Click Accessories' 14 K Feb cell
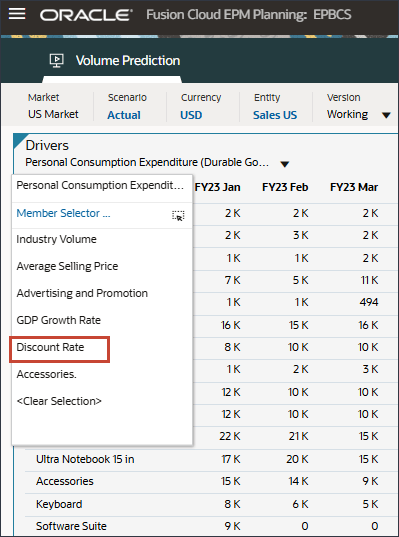The height and width of the screenshot is (537, 399). click(x=298, y=481)
